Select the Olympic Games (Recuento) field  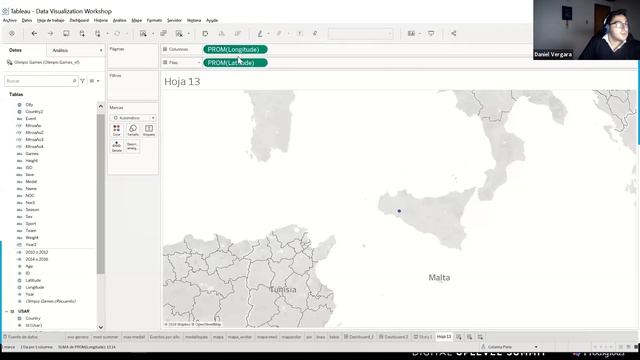pos(50,301)
